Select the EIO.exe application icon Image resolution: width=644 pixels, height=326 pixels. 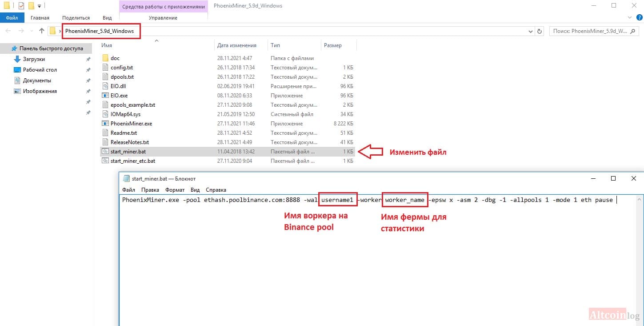click(x=105, y=96)
